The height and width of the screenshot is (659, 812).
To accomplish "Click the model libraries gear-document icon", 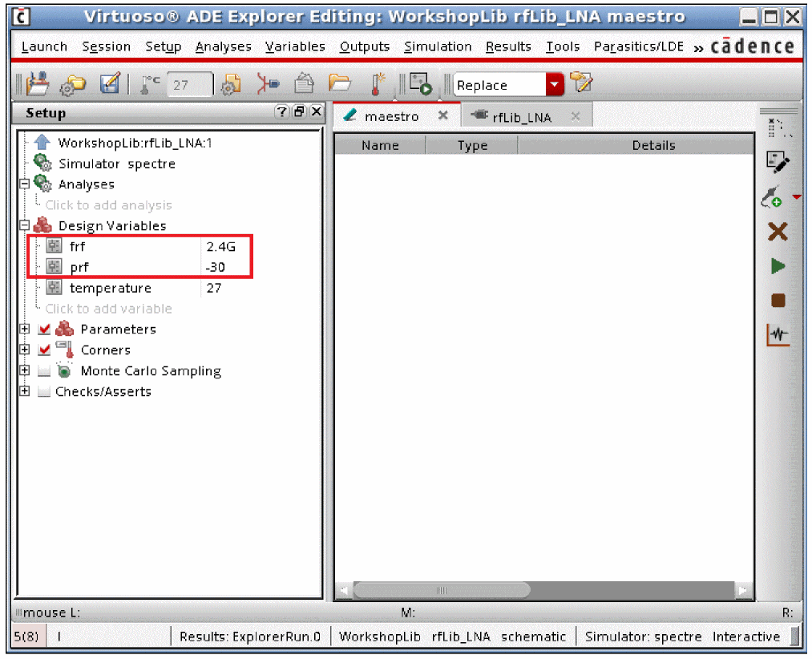I will (x=231, y=84).
